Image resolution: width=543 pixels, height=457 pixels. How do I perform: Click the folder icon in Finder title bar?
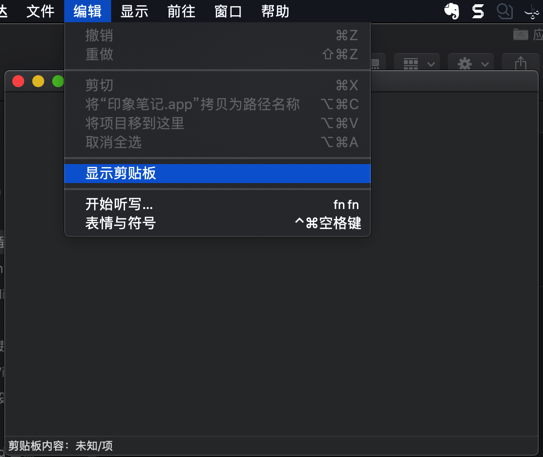pyautogui.click(x=520, y=34)
